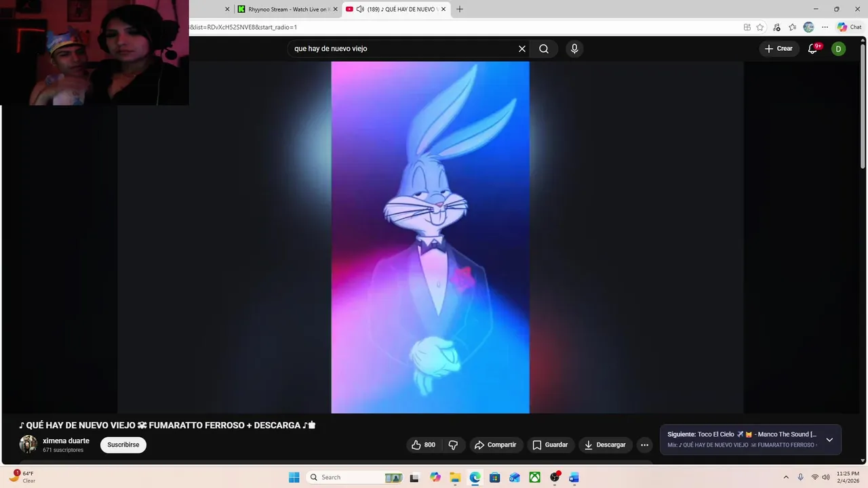The image size is (868, 488).
Task: Open the Edge media control music icon
Action: [x=777, y=27]
